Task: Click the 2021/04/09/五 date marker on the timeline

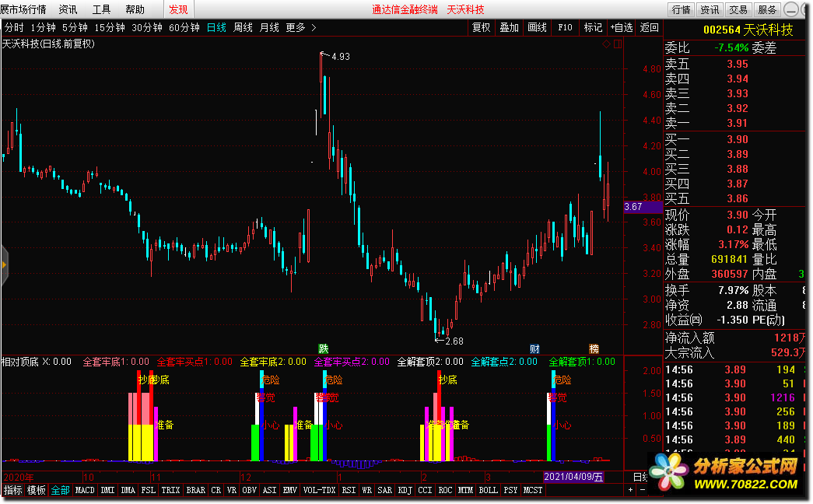Action: [573, 477]
